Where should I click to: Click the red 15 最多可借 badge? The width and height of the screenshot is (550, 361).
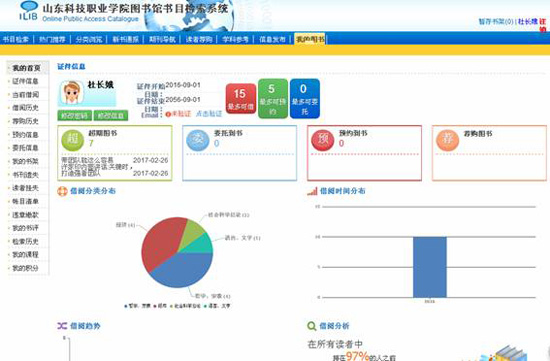click(241, 99)
